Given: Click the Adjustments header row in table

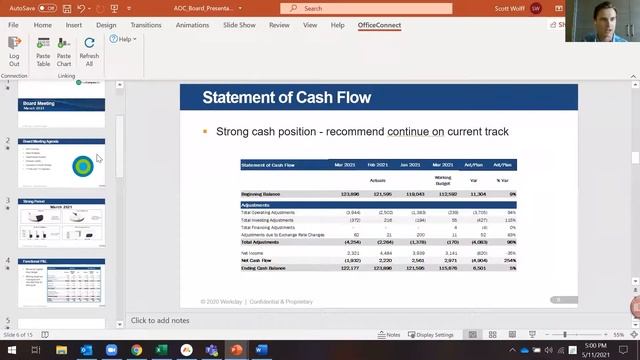Looking at the screenshot, I should 378,205.
